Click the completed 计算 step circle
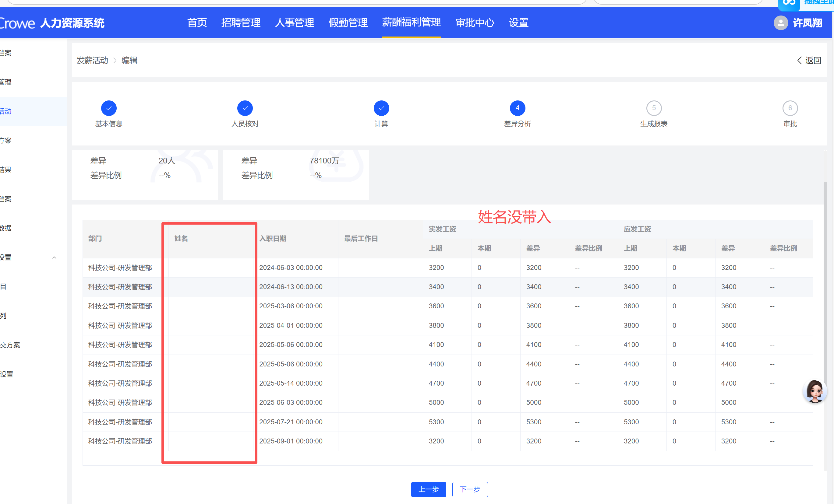 pyautogui.click(x=381, y=108)
